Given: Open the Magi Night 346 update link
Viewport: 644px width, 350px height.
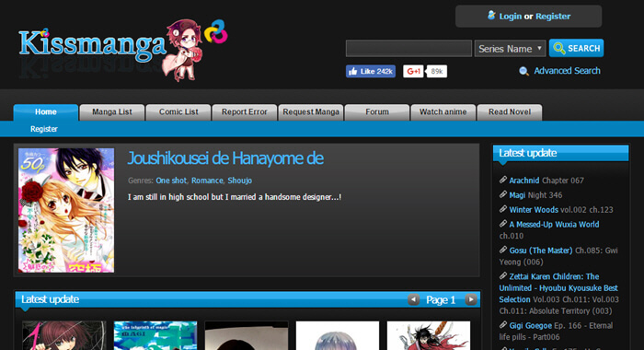Looking at the screenshot, I should [535, 195].
